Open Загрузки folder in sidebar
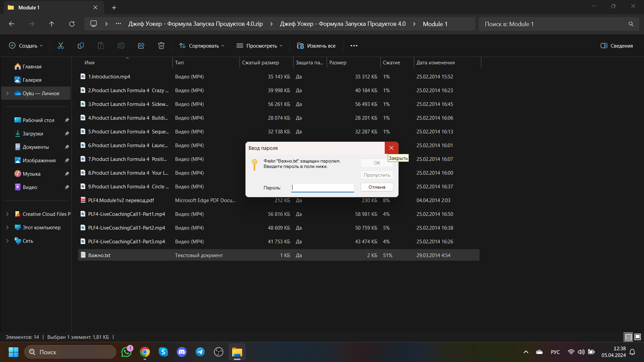The width and height of the screenshot is (644, 362). pyautogui.click(x=33, y=134)
